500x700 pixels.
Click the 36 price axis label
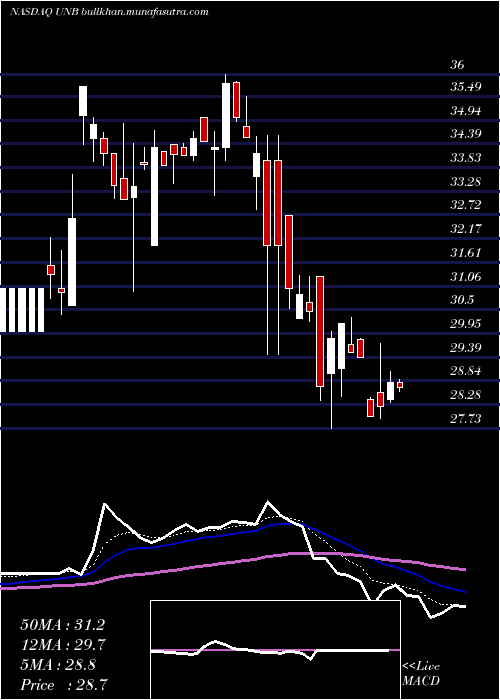coord(457,65)
